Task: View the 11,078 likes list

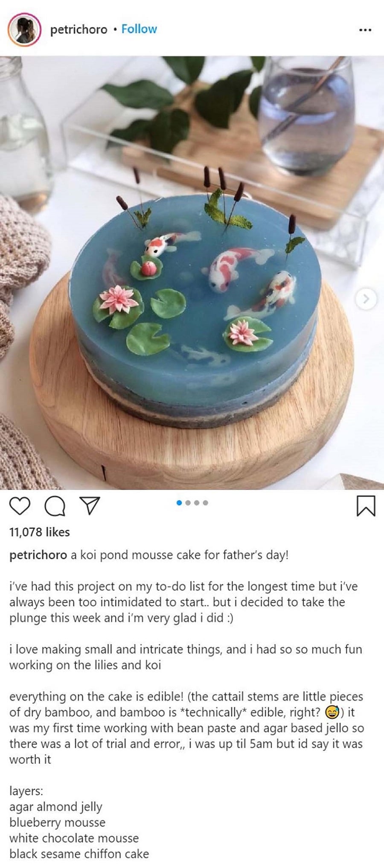Action: 40,532
